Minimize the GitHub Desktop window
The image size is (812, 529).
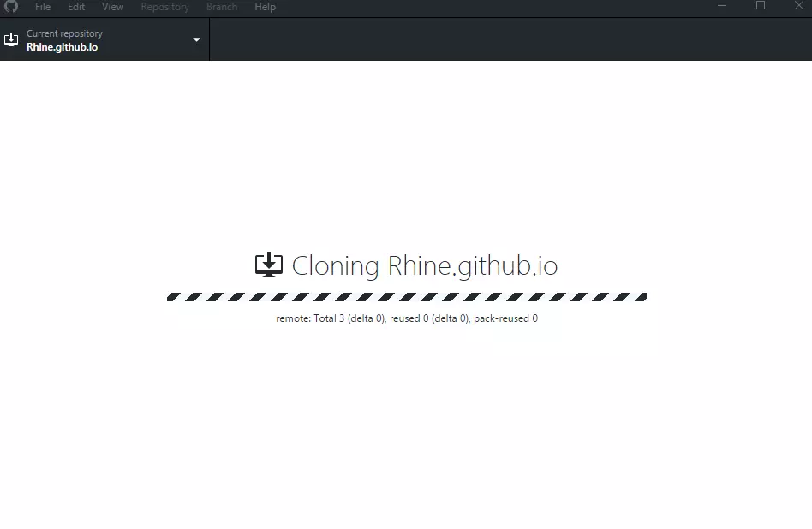pyautogui.click(x=722, y=6)
